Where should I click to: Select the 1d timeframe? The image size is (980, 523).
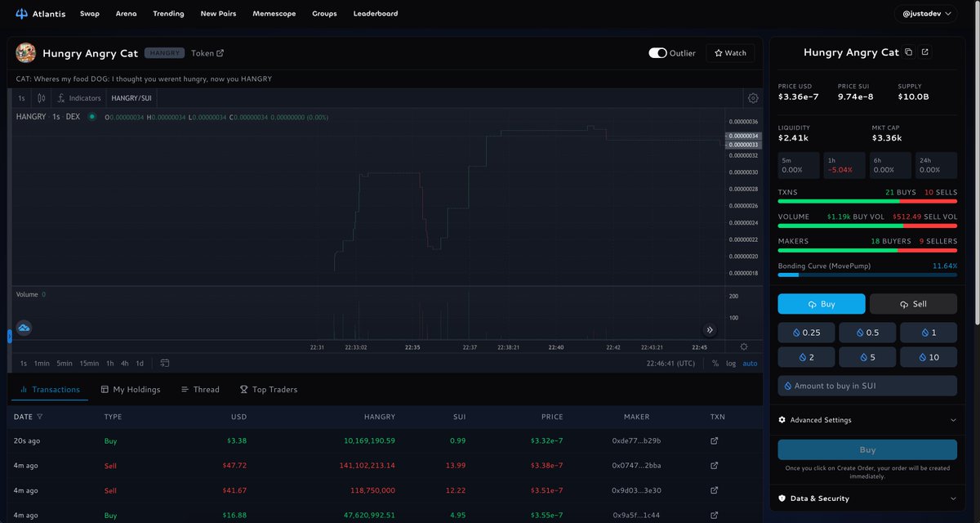tap(140, 364)
